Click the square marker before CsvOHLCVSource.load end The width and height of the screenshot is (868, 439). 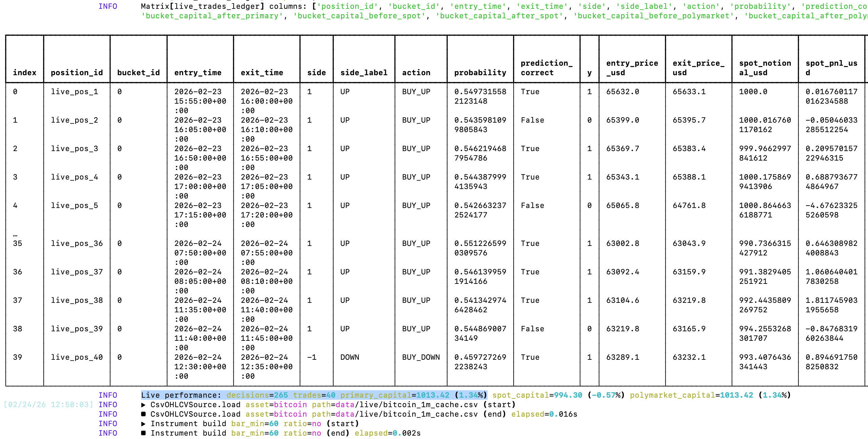(x=143, y=414)
